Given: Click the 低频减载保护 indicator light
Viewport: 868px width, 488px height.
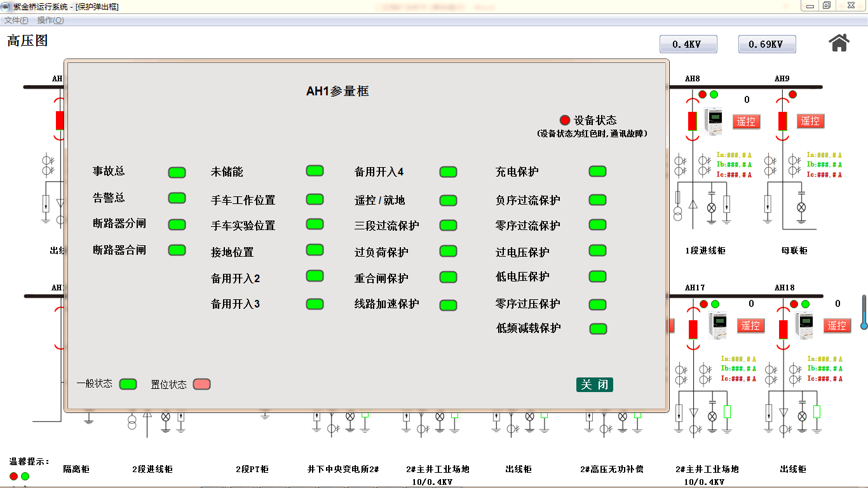Looking at the screenshot, I should (598, 329).
